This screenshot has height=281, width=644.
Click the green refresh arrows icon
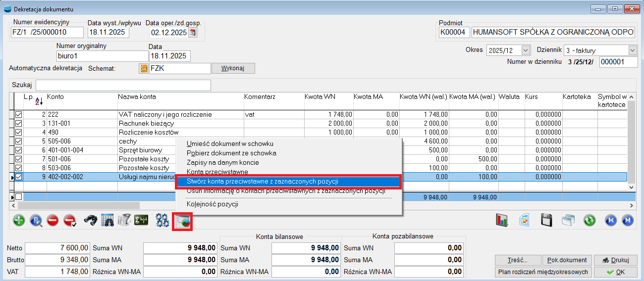[589, 221]
